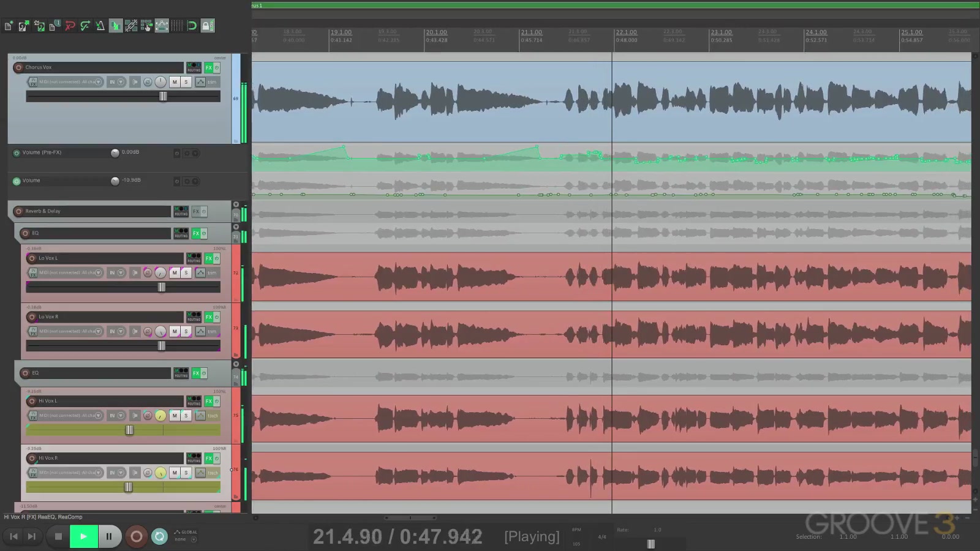Toggle the metronome icon
The width and height of the screenshot is (980, 551).
(x=100, y=26)
